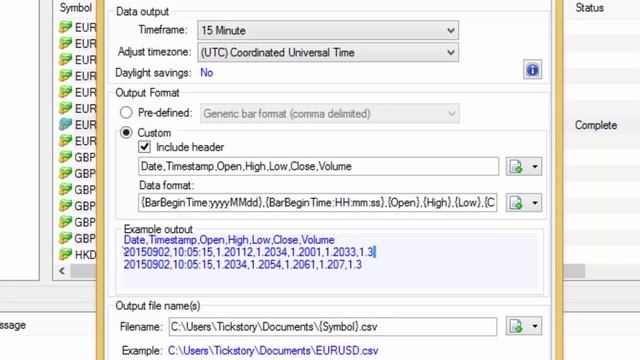The height and width of the screenshot is (360, 640).
Task: Expand the arrow beside Data format button
Action: coord(535,203)
